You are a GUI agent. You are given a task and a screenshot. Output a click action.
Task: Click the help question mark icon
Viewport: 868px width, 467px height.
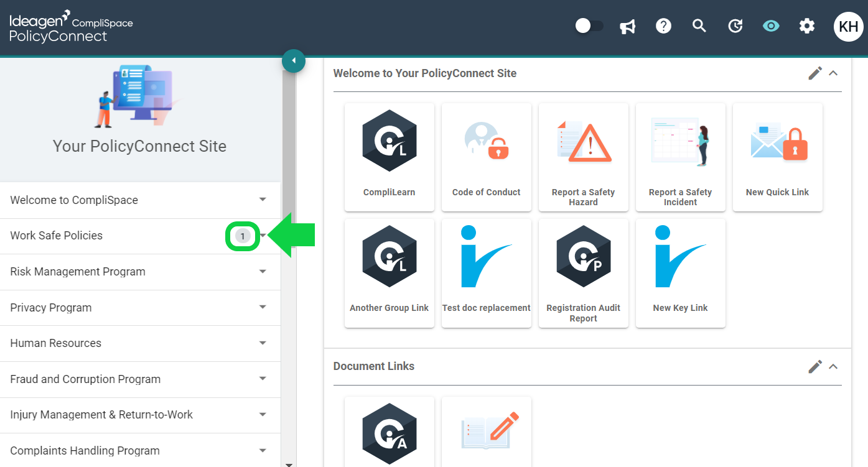pyautogui.click(x=663, y=26)
